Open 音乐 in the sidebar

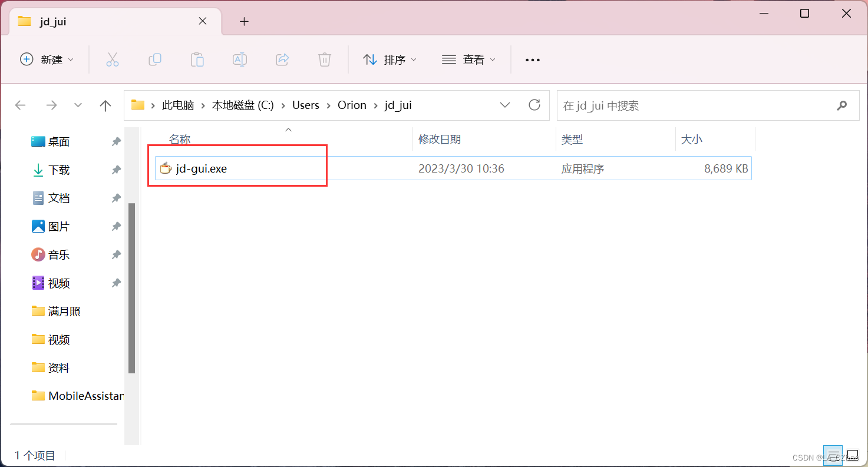59,255
